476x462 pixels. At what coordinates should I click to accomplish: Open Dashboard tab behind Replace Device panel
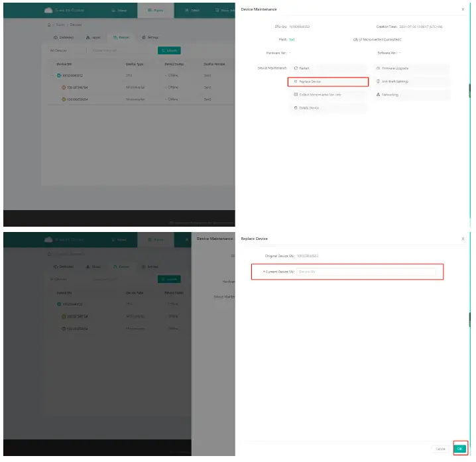point(64,267)
